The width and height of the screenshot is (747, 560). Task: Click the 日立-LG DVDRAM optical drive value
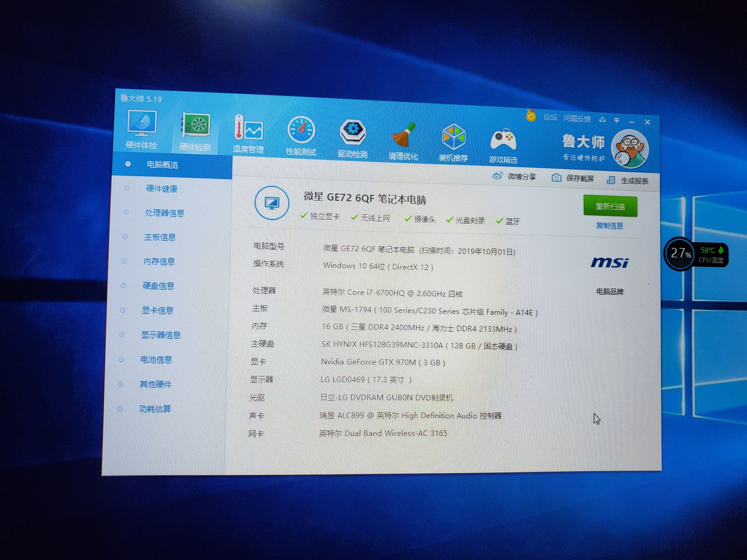coord(386,397)
